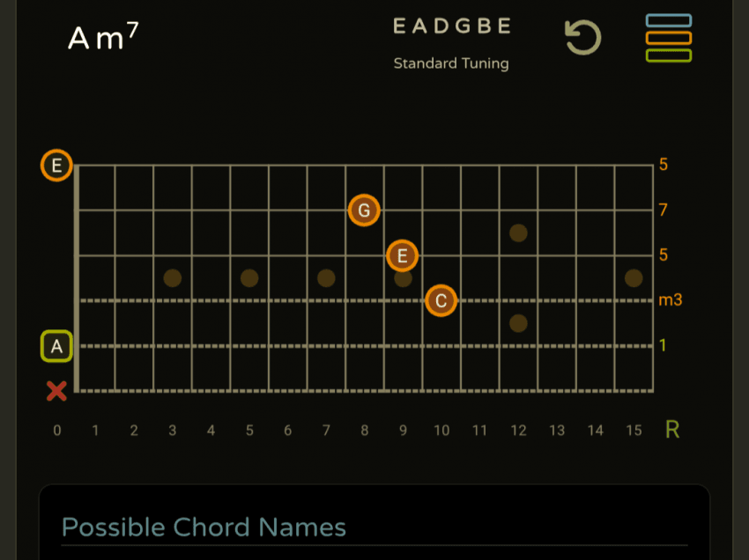This screenshot has width=749, height=560.
Task: Select the open A root note marker
Action: click(56, 346)
